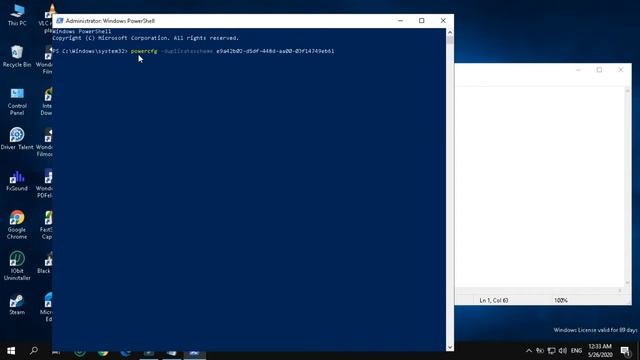This screenshot has width=640, height=360.
Task: Open the This PC desktop icon
Action: [17, 16]
